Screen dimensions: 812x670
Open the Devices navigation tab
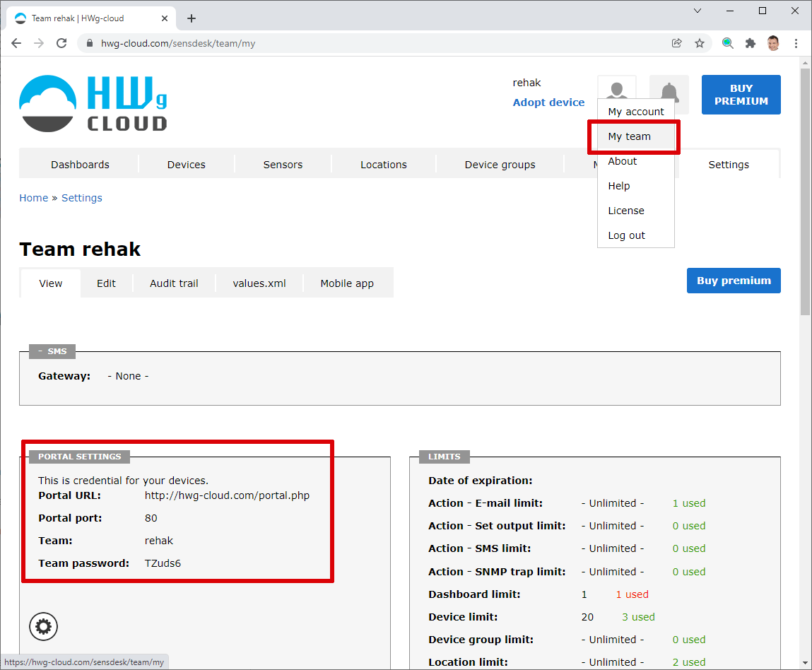(187, 165)
